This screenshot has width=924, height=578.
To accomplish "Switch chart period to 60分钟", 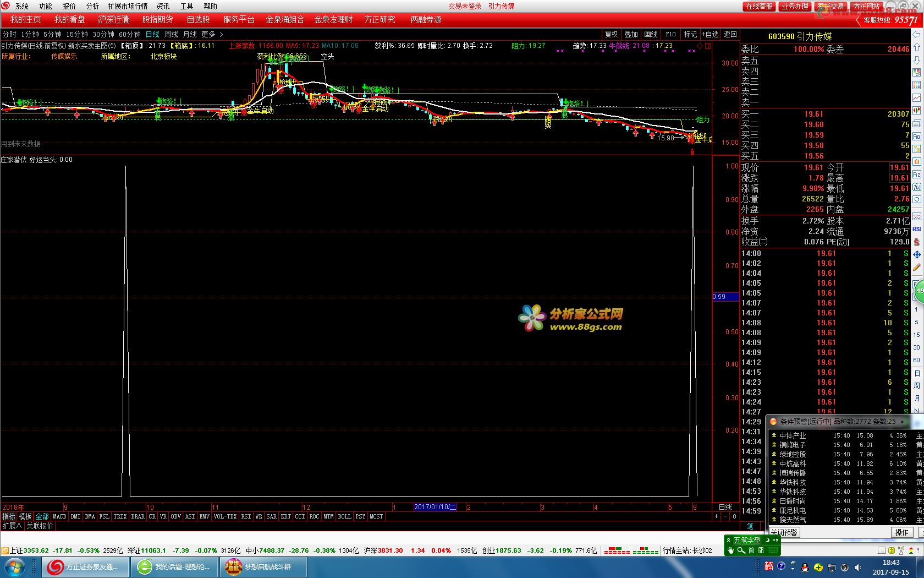I will point(130,34).
